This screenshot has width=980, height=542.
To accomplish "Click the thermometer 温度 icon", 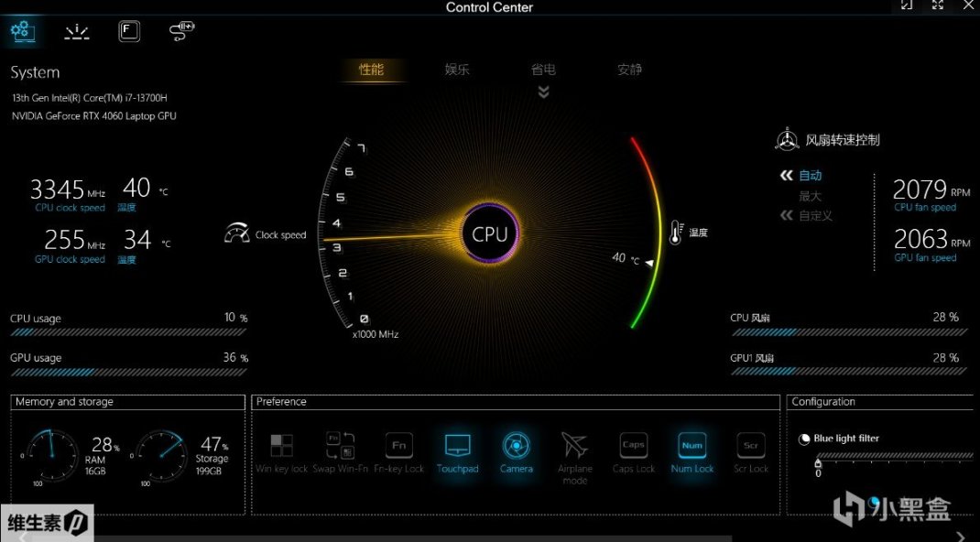I will (676, 233).
